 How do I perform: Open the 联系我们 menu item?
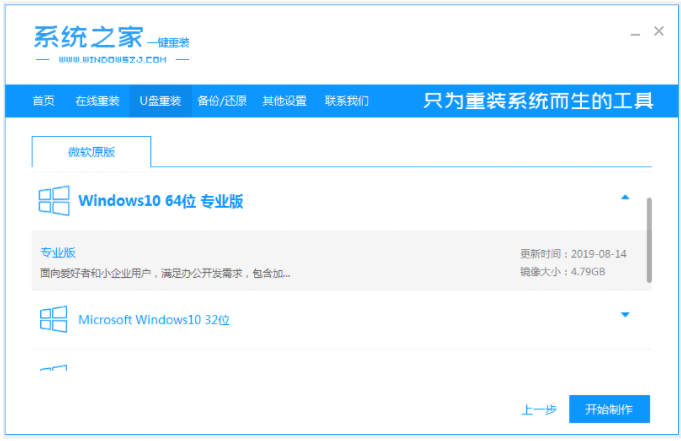coord(346,101)
